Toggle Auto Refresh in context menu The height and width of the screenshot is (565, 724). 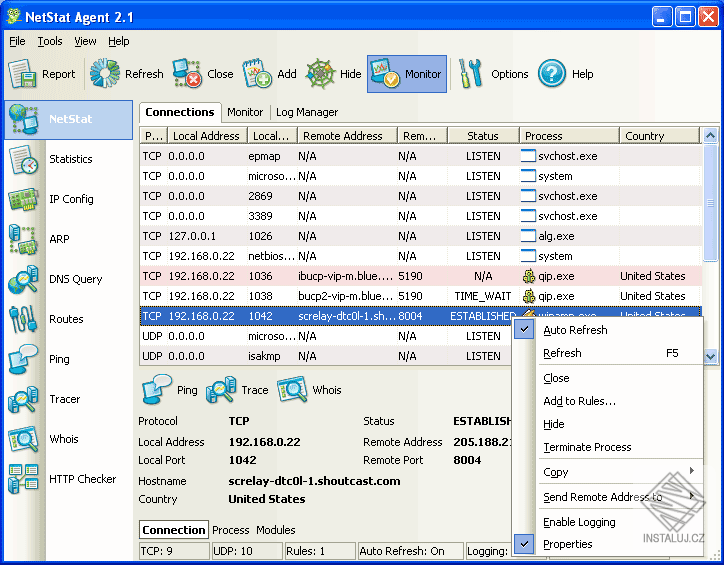point(574,330)
